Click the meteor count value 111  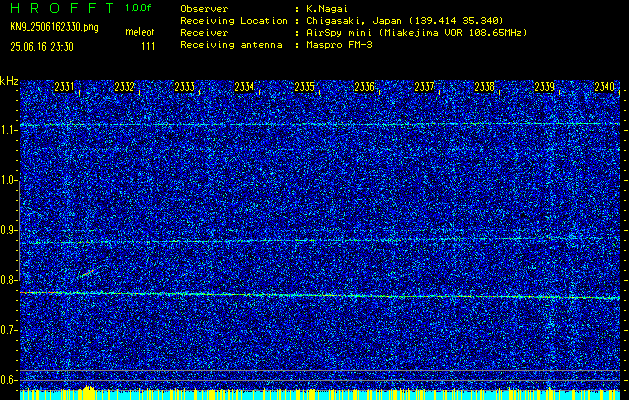148,47
